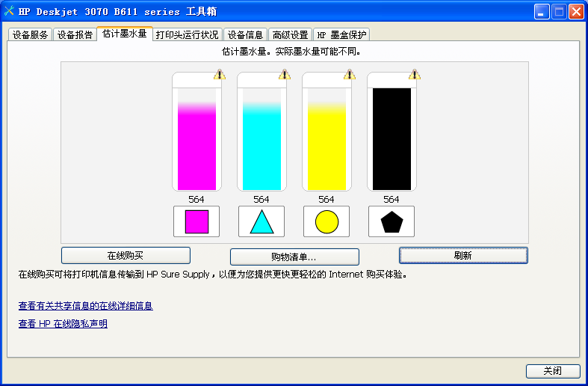This screenshot has width=588, height=386.
Task: Open the 设备信息 tab
Action: tap(245, 35)
